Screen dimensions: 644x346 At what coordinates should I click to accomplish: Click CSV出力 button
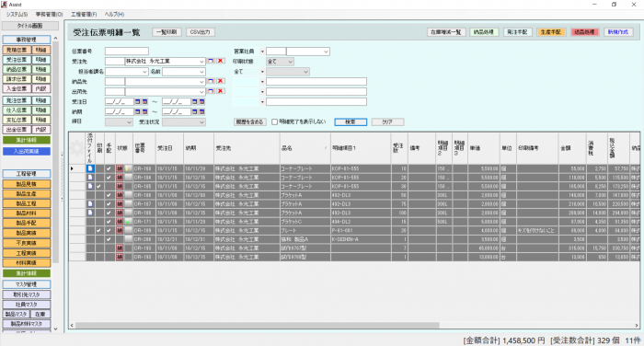point(201,32)
